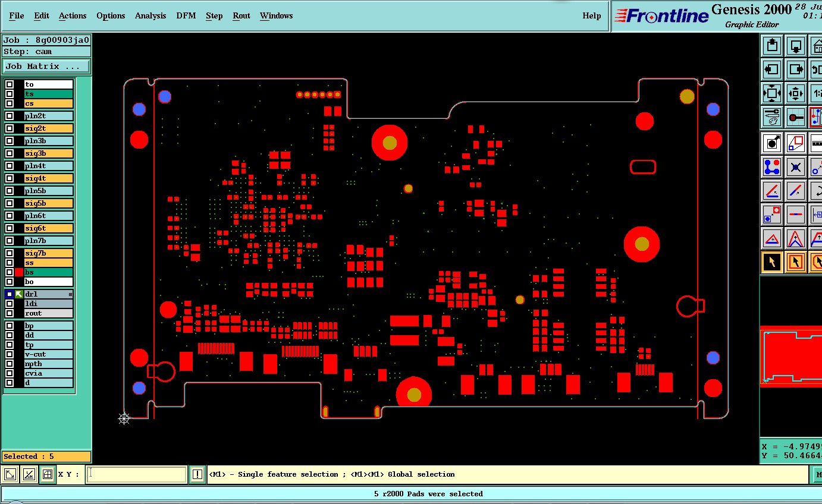Toggle the checkbox for layer ts
The image size is (822, 504).
(10, 94)
